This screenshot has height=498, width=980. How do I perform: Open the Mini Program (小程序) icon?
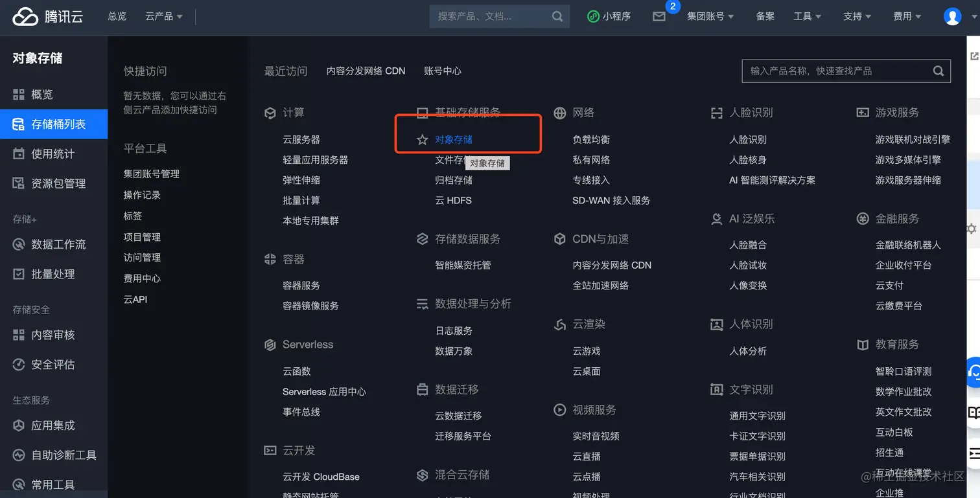coord(592,17)
